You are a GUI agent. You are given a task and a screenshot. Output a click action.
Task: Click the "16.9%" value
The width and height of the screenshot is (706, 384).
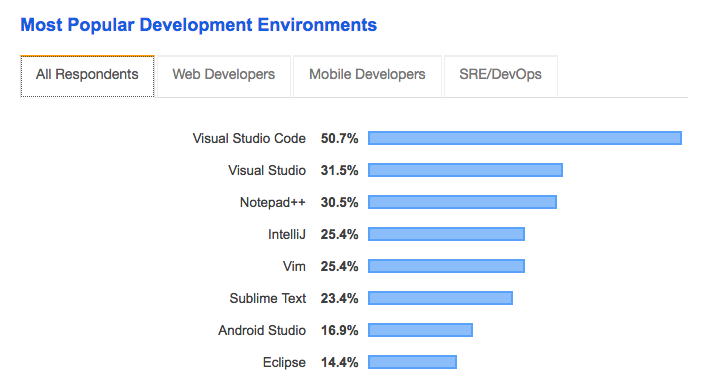[339, 330]
